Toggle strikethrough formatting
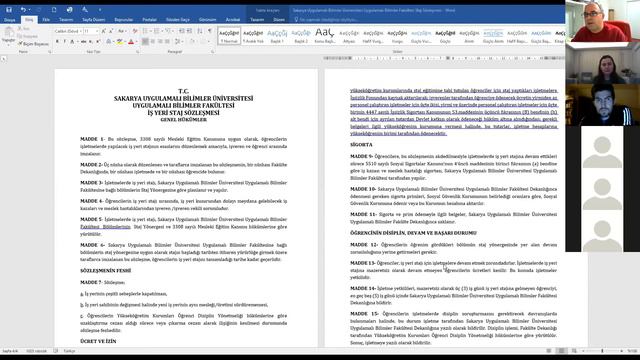The image size is (640, 360). pyautogui.click(x=83, y=42)
